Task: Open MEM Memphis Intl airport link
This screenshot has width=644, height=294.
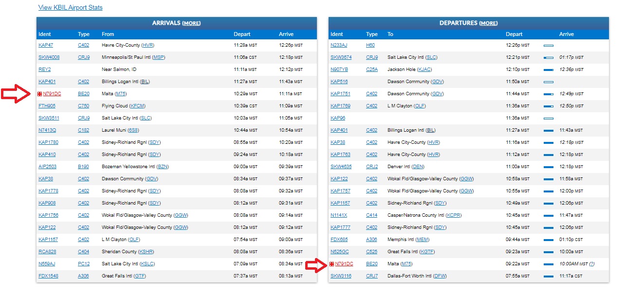Action: 423,240
